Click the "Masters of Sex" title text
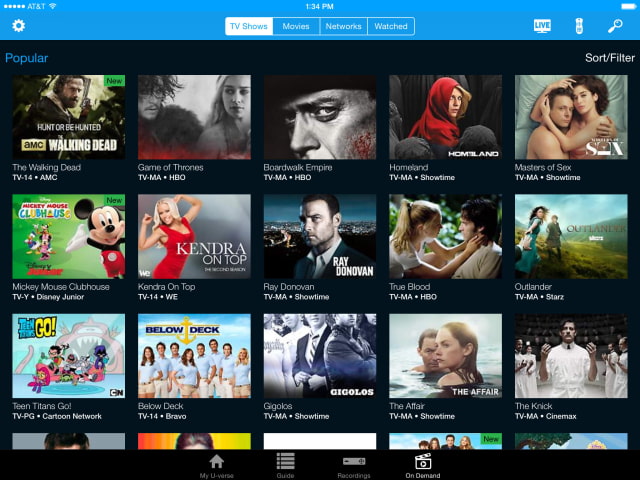Viewport: 640px width, 480px height. 543,167
